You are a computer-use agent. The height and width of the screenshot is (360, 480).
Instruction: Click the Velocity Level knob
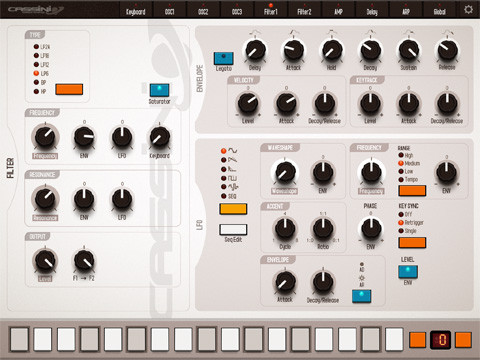click(x=248, y=103)
